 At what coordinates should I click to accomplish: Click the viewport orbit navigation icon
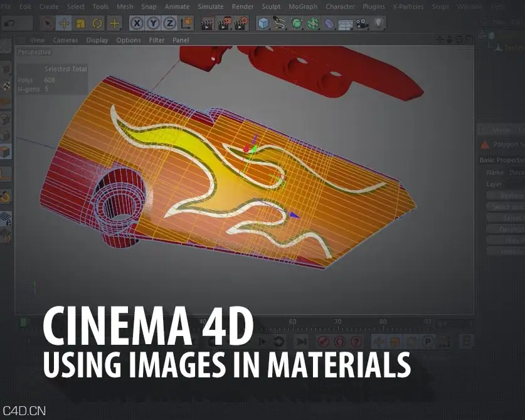459,40
